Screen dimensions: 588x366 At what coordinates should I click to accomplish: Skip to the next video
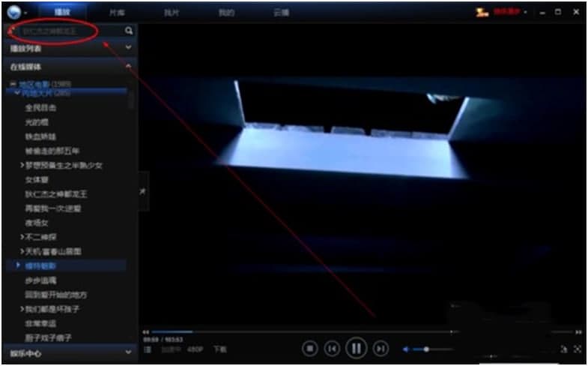click(x=381, y=348)
